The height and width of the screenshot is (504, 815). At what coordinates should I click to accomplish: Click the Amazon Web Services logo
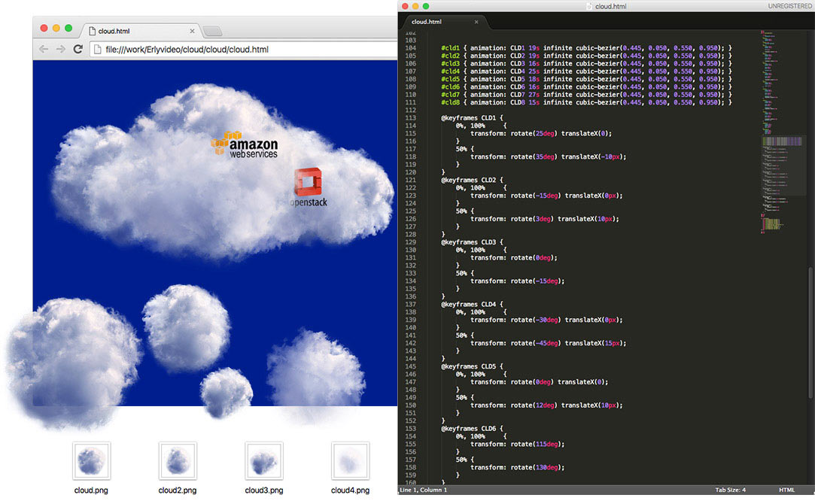244,144
